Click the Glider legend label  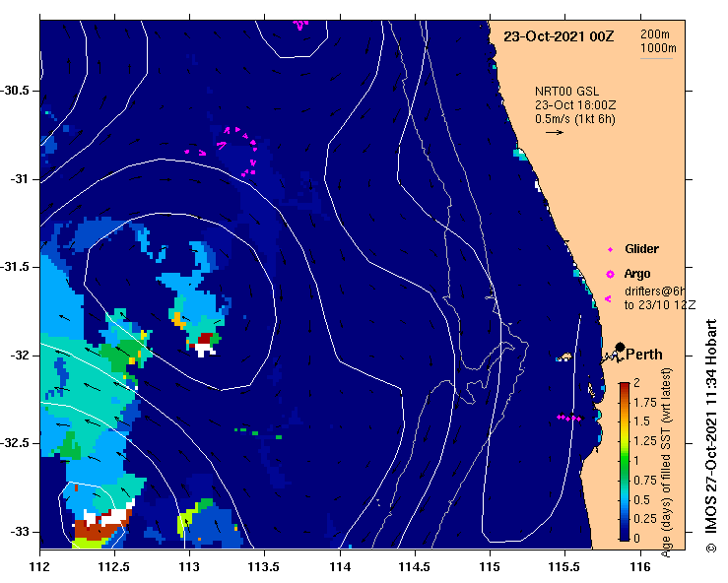pos(641,249)
